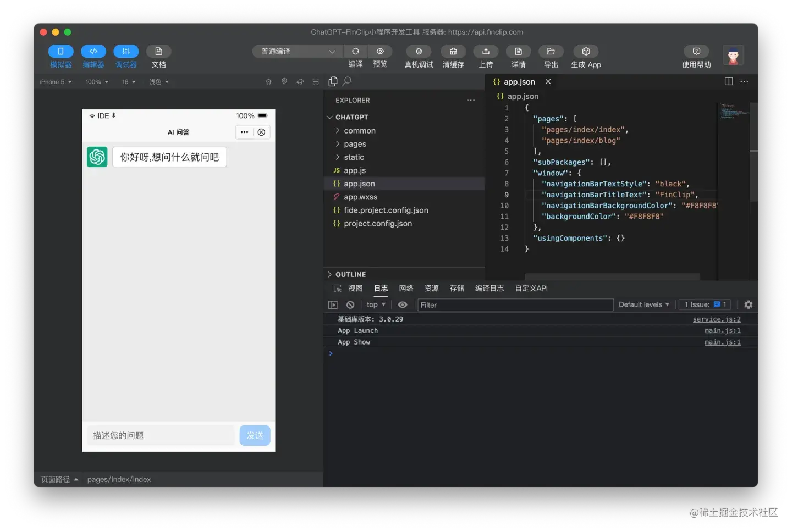
Task: Click the simulator location pin icon
Action: tap(284, 81)
